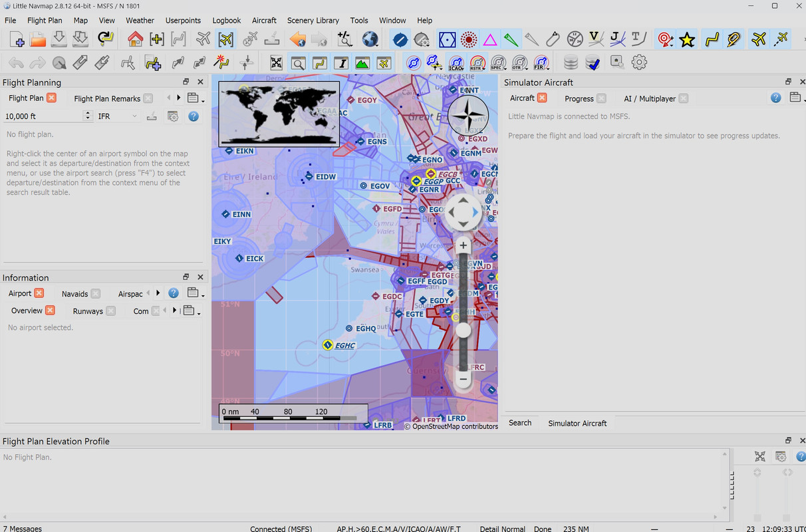
Task: Click the database with checkmark icon
Action: (593, 63)
